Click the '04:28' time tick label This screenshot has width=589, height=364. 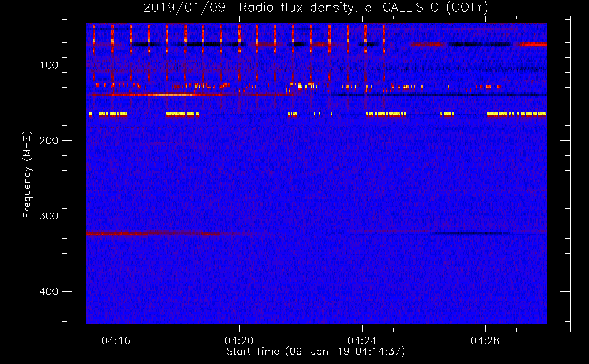tap(485, 341)
